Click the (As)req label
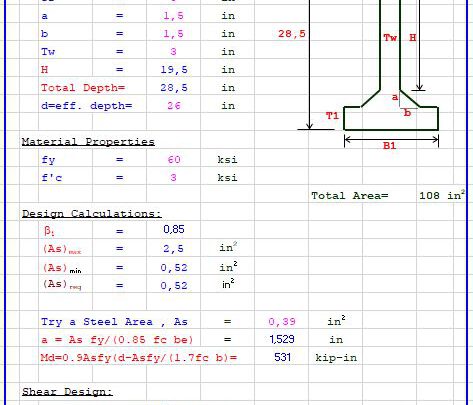Image resolution: width=473 pixels, height=405 pixels. [x=62, y=285]
